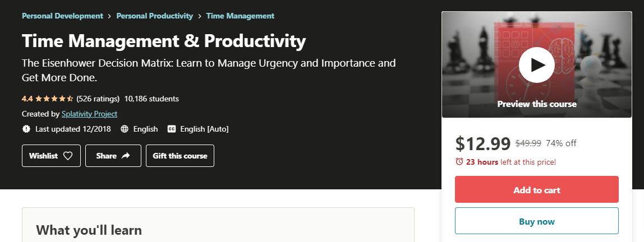
Task: Click the heart icon on Wishlist
Action: (68, 156)
